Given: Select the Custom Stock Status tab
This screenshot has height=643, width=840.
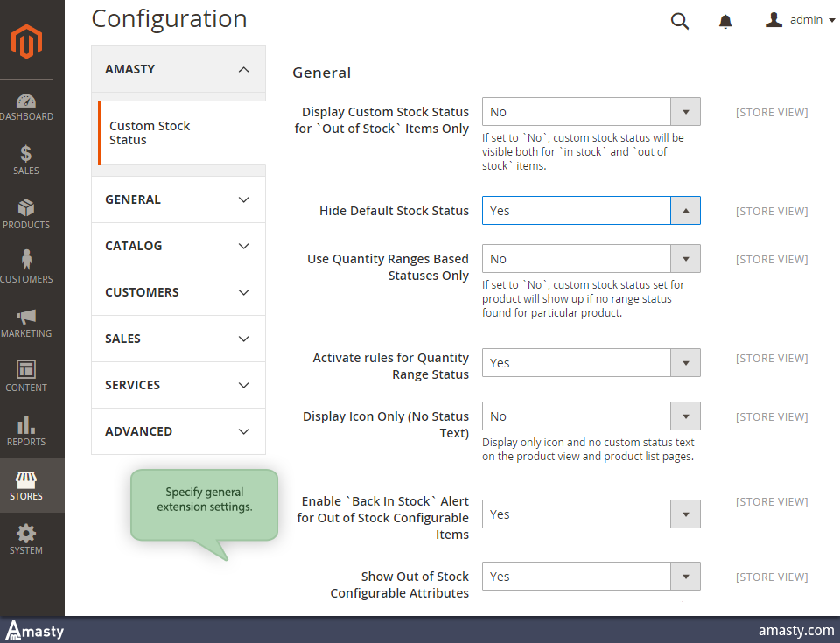Looking at the screenshot, I should 150,133.
